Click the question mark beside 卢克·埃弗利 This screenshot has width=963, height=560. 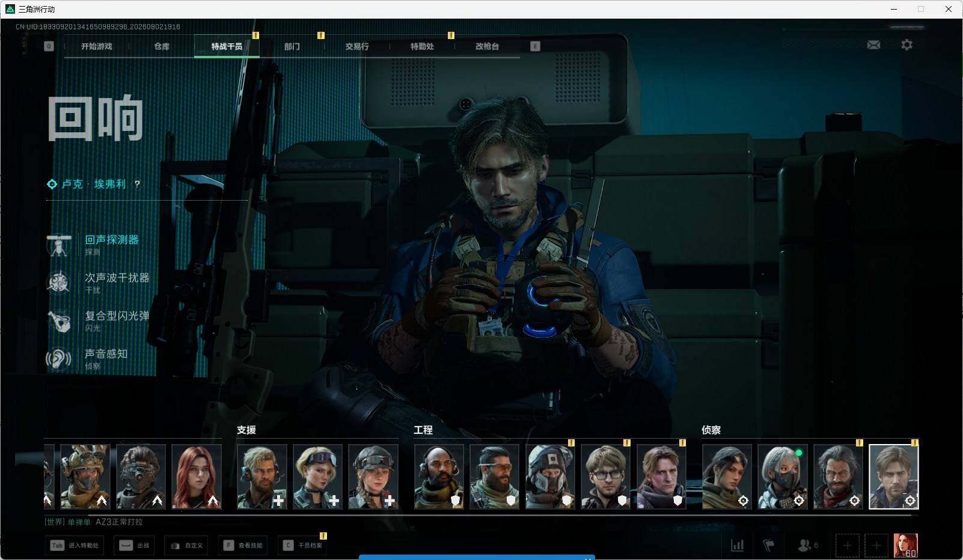(137, 184)
